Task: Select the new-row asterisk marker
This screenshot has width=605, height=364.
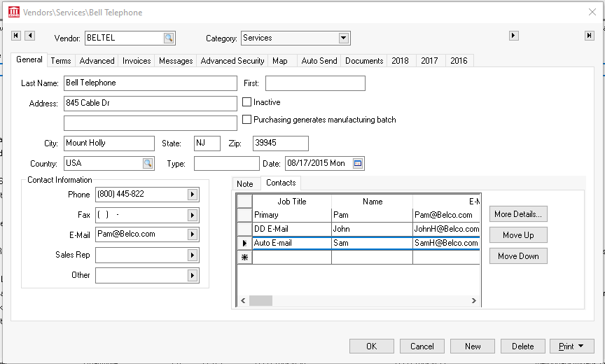Action: (244, 257)
